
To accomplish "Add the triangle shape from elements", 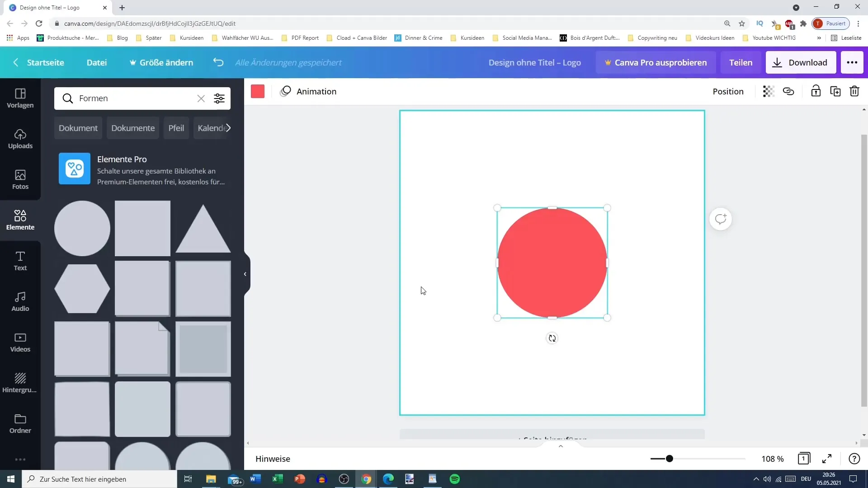I will (203, 228).
